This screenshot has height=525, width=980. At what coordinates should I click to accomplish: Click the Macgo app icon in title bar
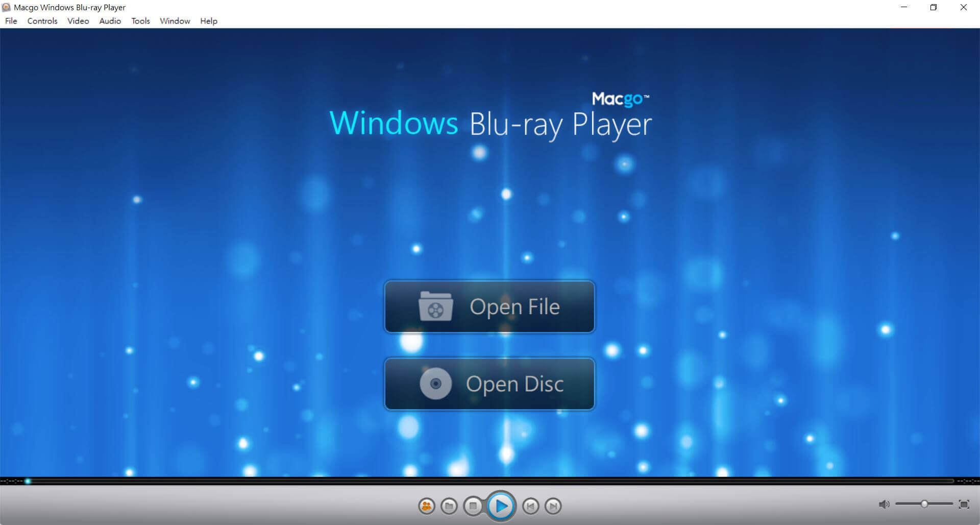pyautogui.click(x=6, y=7)
